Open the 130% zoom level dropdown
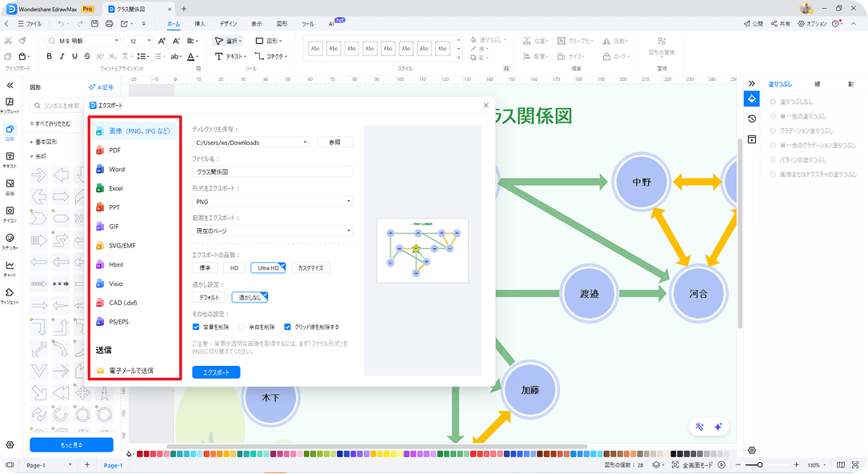This screenshot has height=474, width=868. 817,465
